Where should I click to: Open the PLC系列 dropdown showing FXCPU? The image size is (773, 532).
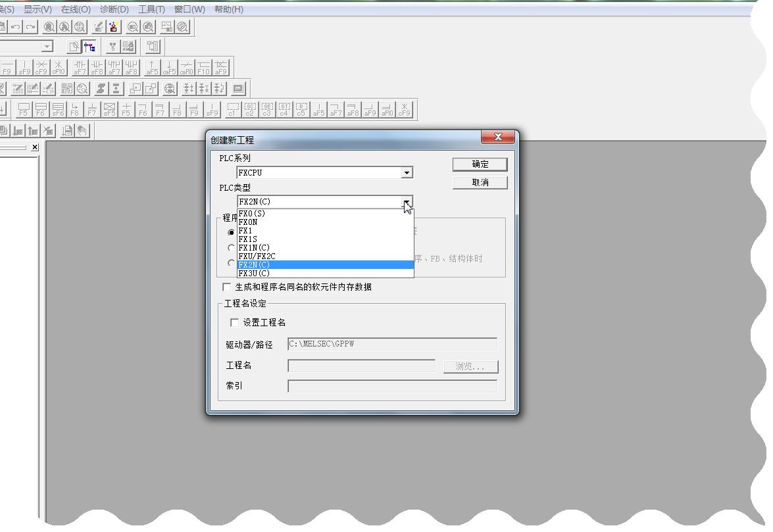[x=407, y=173]
